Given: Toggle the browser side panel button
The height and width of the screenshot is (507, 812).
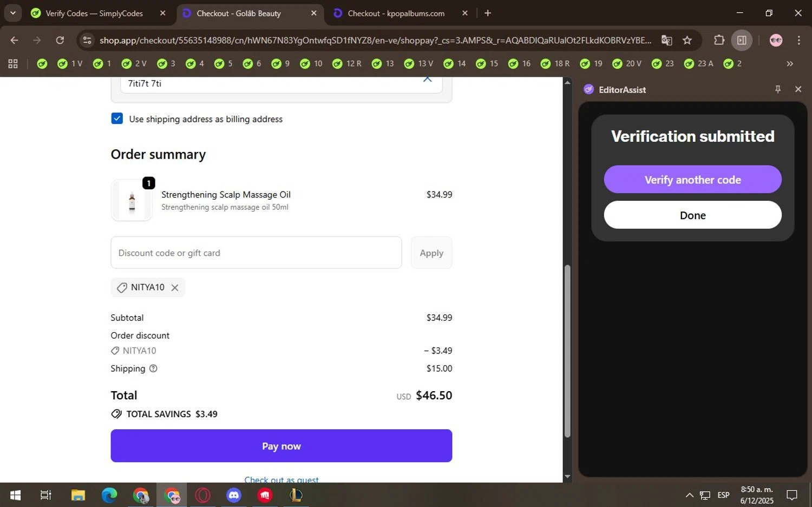Looking at the screenshot, I should 742,40.
